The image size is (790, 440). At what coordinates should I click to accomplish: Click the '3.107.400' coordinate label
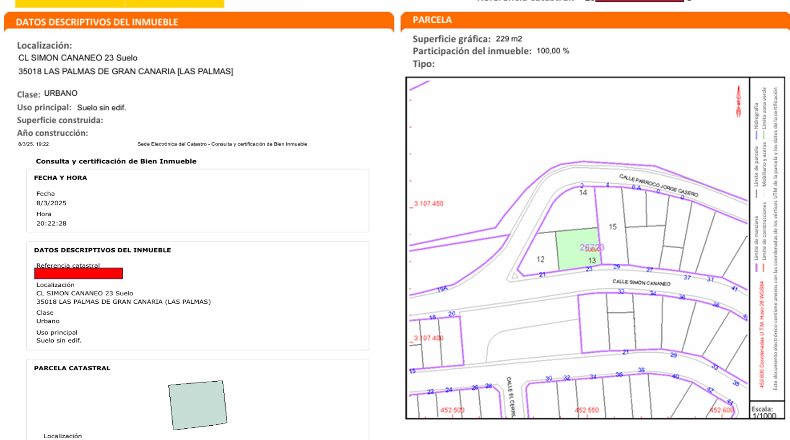pyautogui.click(x=428, y=338)
